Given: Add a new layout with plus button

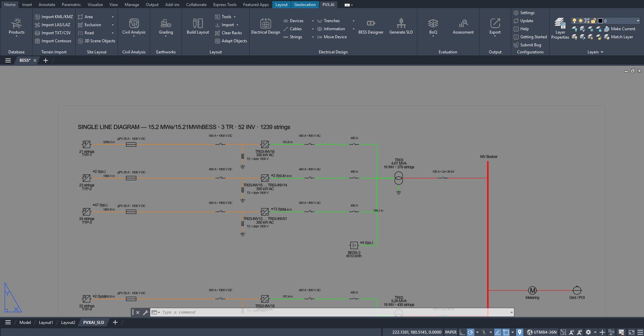Looking at the screenshot, I should (115, 322).
